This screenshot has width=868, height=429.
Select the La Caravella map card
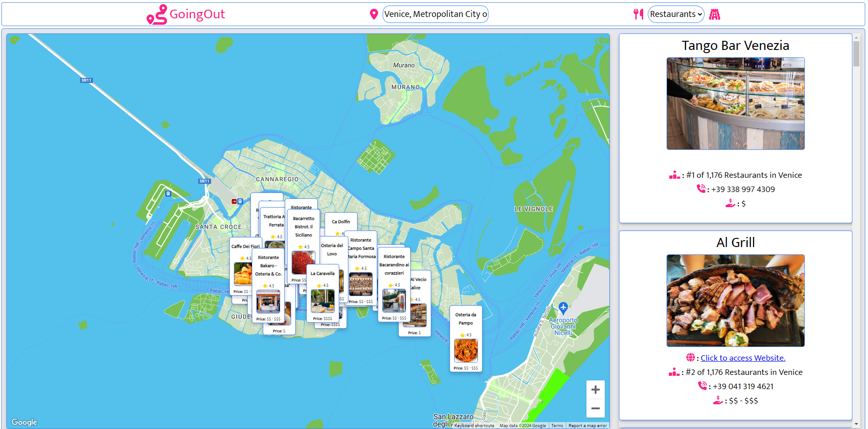click(323, 293)
